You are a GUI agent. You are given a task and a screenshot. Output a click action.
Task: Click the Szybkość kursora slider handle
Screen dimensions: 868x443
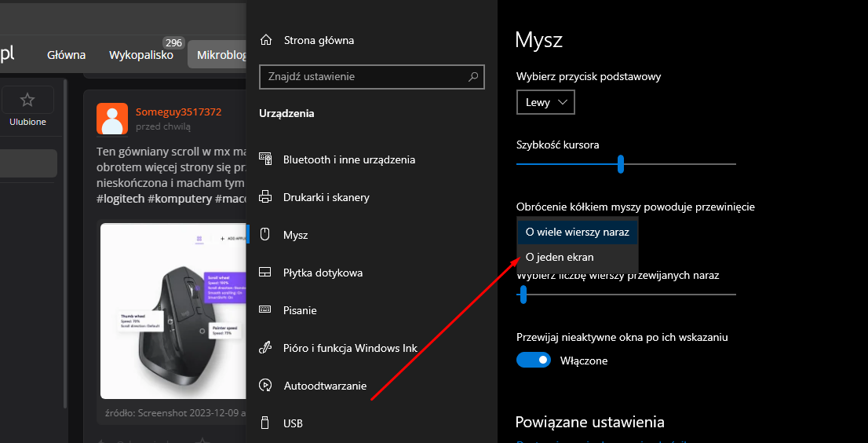pyautogui.click(x=621, y=163)
